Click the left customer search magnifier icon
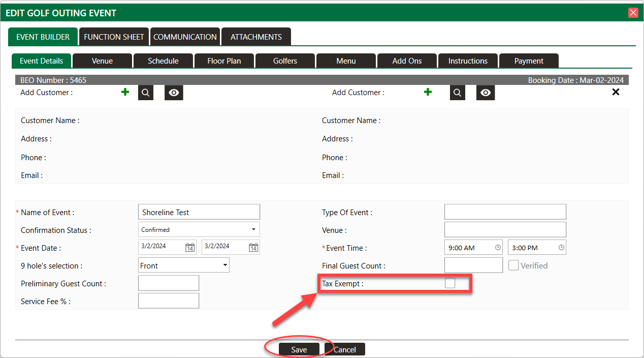The image size is (644, 358). coord(145,93)
